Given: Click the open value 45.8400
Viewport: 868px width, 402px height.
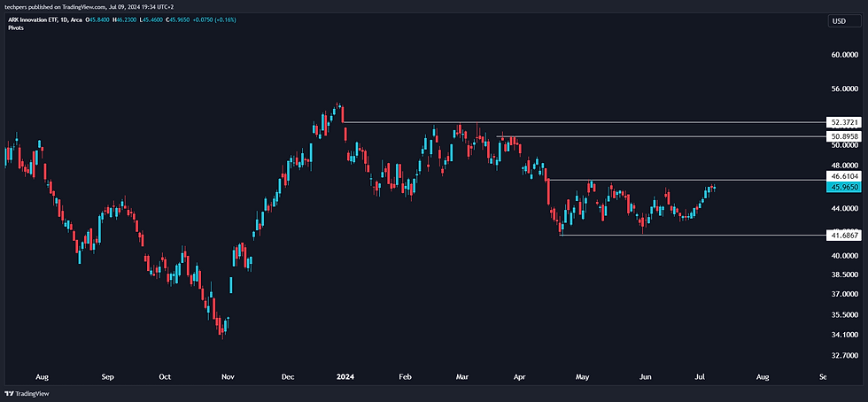Looking at the screenshot, I should (x=98, y=20).
